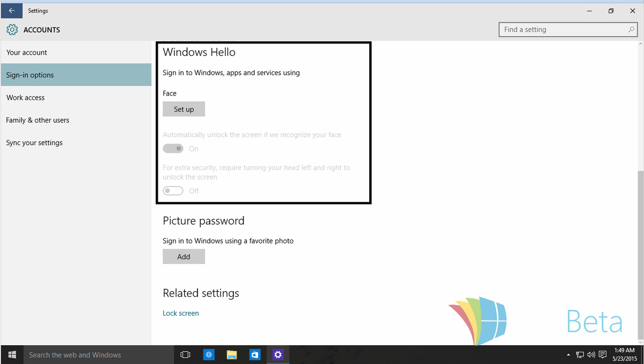Open Sync your settings page
The height and width of the screenshot is (364, 644).
pos(34,143)
